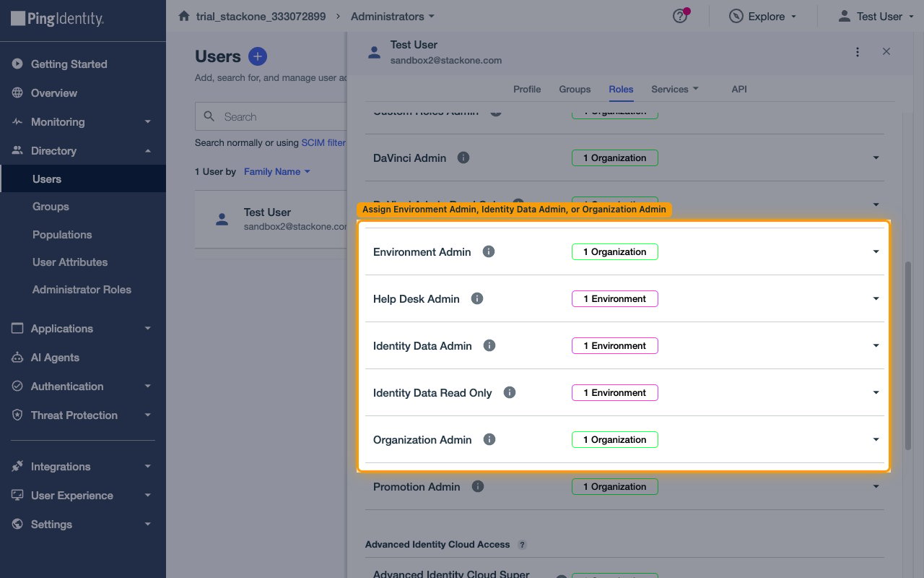The height and width of the screenshot is (578, 924).
Task: Click the search magnifier icon
Action: tap(209, 116)
